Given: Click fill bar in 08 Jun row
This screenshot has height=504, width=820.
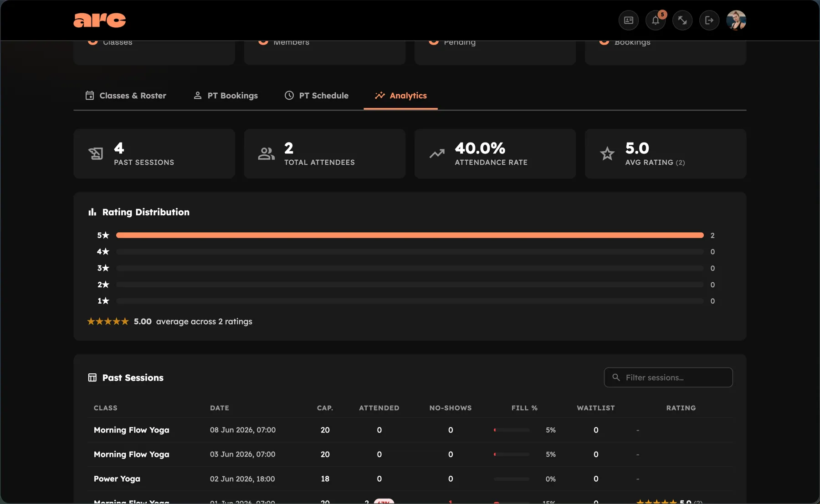Looking at the screenshot, I should [x=512, y=430].
